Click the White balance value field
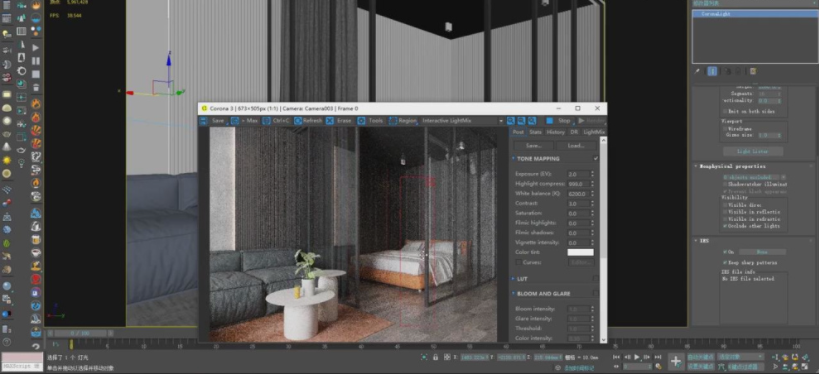Image resolution: width=819 pixels, height=374 pixels. pyautogui.click(x=578, y=194)
